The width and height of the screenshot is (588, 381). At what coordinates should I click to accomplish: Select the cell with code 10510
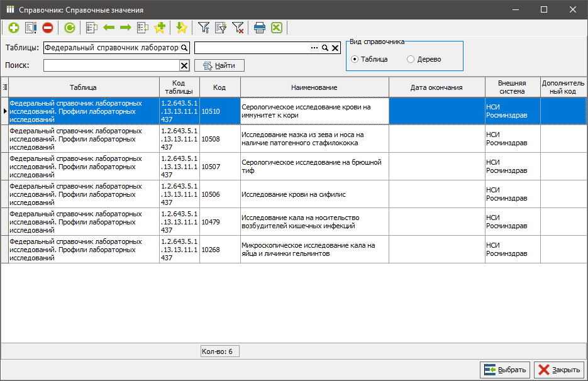(219, 111)
